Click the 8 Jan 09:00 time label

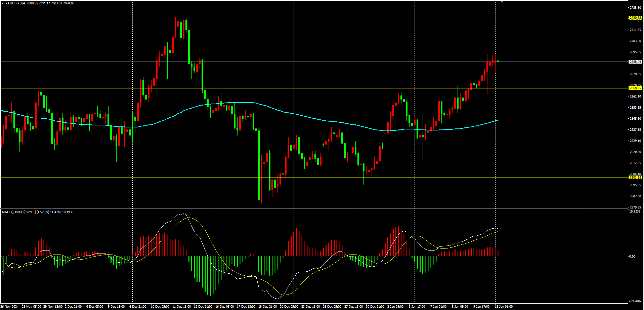[460, 307]
